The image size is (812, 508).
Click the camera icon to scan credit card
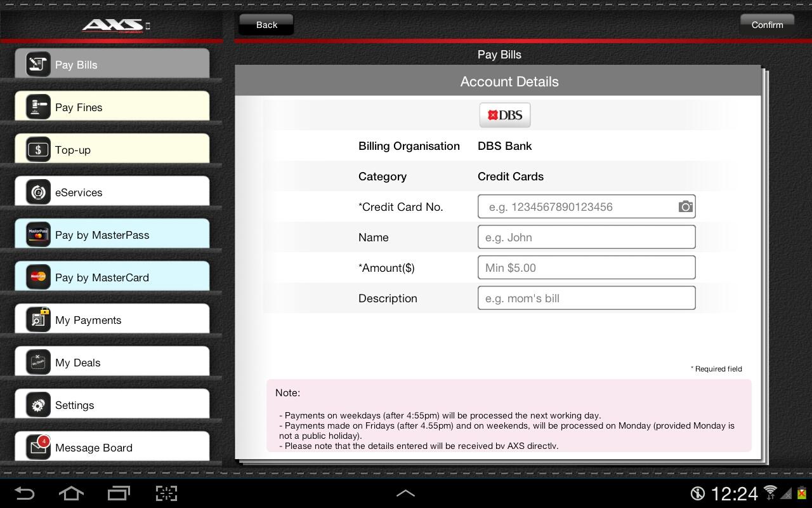point(685,206)
